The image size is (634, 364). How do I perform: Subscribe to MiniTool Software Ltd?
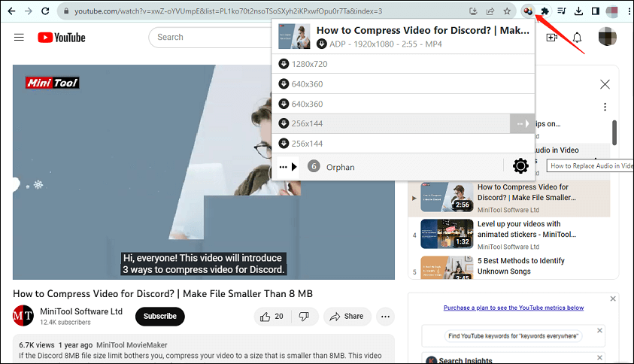(160, 317)
